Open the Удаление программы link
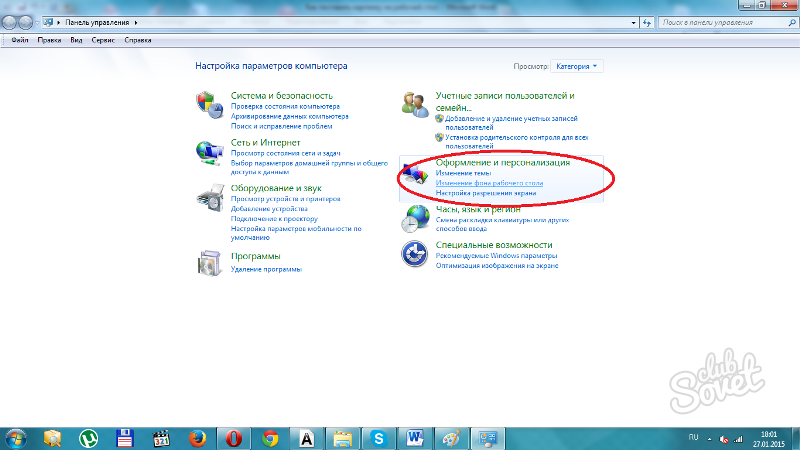The height and width of the screenshot is (450, 800). pos(266,269)
